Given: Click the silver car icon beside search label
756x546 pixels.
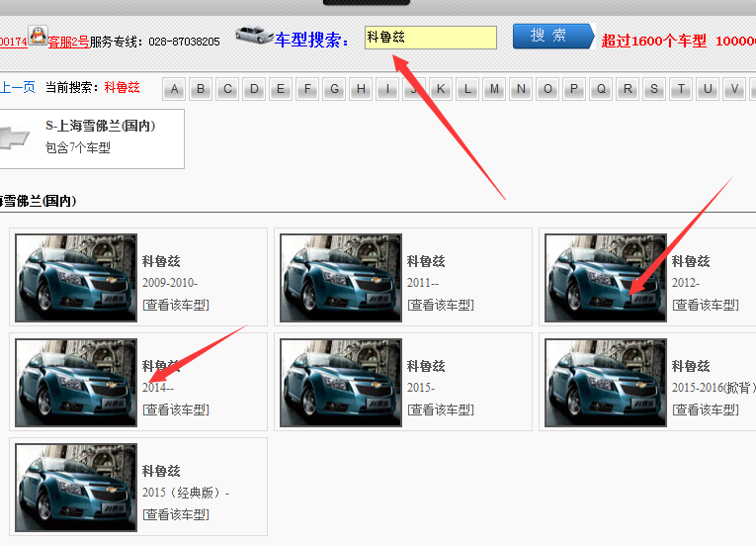Looking at the screenshot, I should [x=254, y=35].
